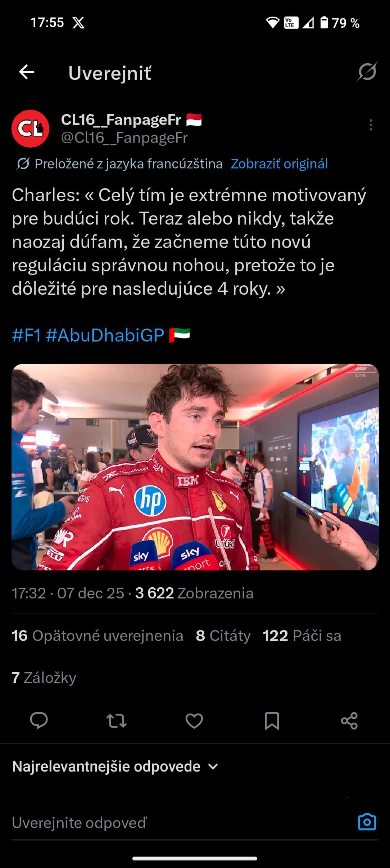390x868 pixels.
Task: Open the #F1 hashtag
Action: coord(26,335)
